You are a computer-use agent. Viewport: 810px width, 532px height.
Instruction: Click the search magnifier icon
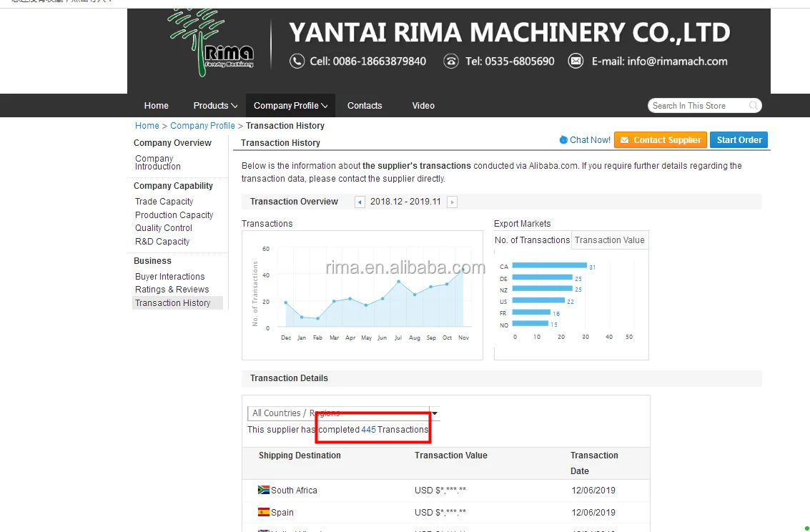[753, 106]
